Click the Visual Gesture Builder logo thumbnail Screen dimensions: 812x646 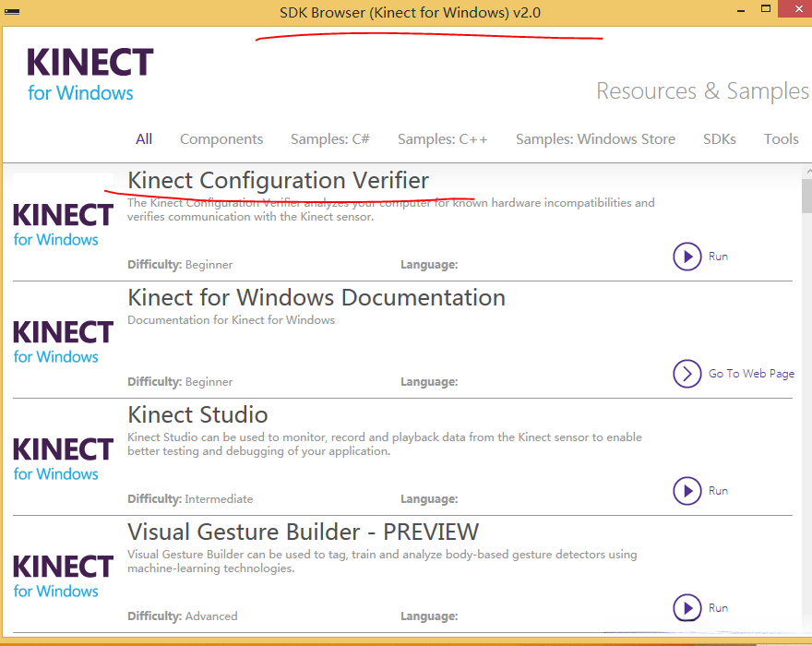(63, 576)
